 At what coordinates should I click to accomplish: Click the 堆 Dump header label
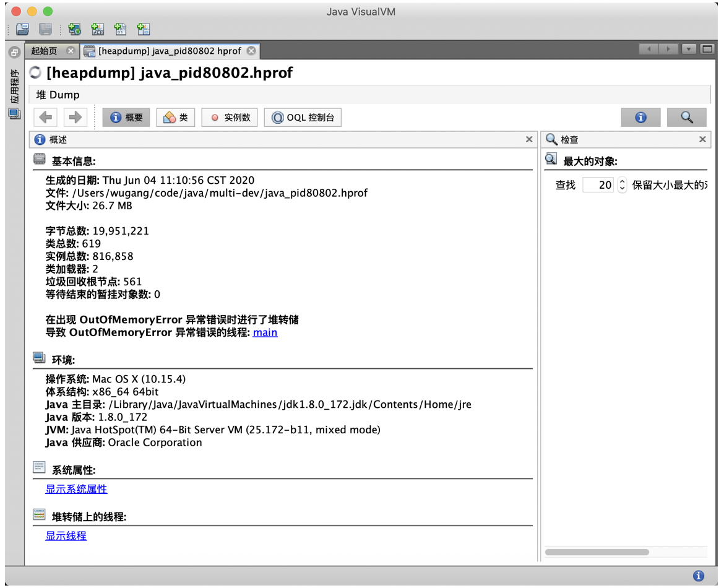tap(58, 95)
